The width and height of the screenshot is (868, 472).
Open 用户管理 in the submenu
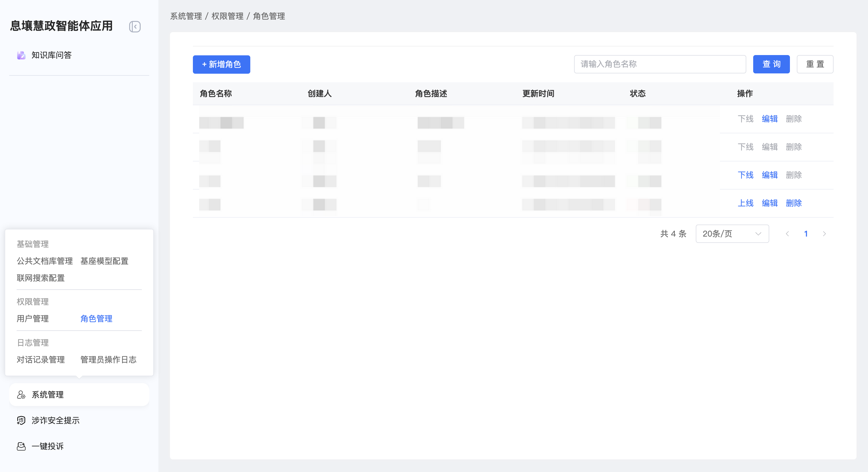point(33,319)
